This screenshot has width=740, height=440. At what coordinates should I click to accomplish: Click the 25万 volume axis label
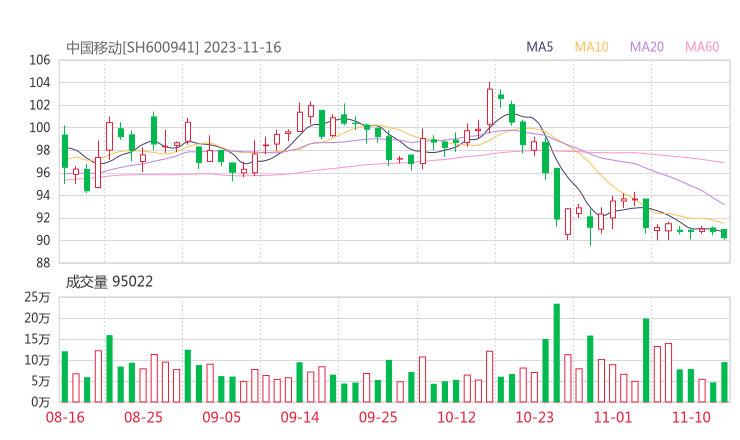[37, 297]
